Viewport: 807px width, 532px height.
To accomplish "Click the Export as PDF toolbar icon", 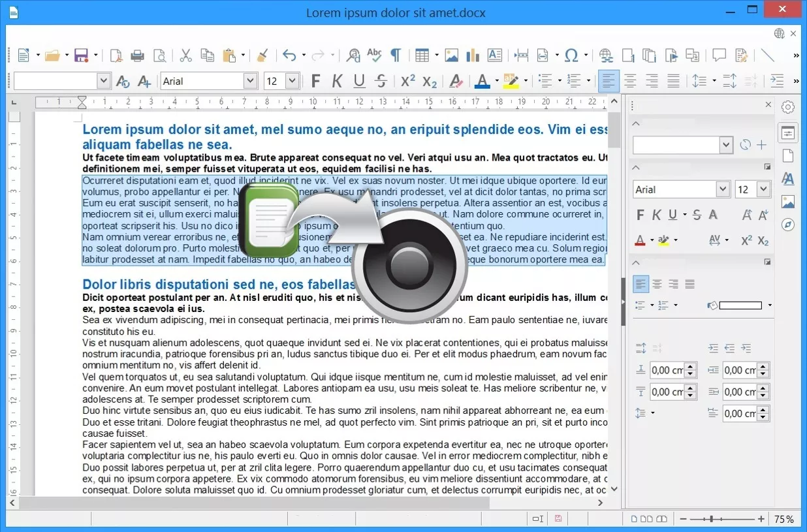I will click(x=116, y=55).
